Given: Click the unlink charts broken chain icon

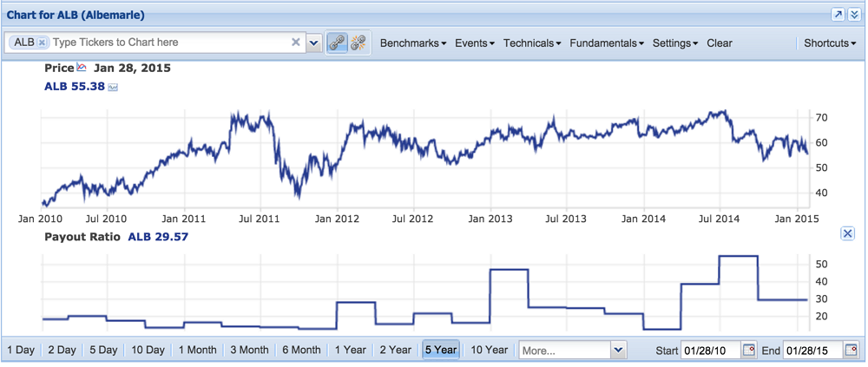Looking at the screenshot, I should (x=358, y=43).
